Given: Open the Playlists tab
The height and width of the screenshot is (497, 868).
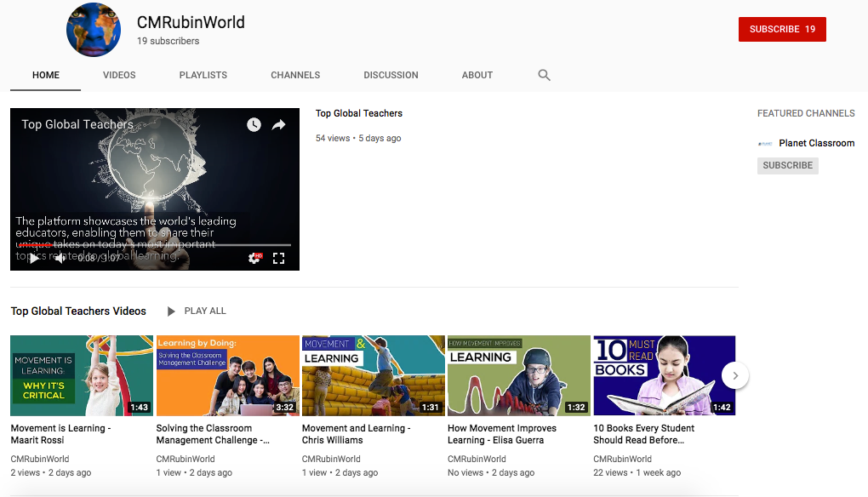Looking at the screenshot, I should 203,75.
